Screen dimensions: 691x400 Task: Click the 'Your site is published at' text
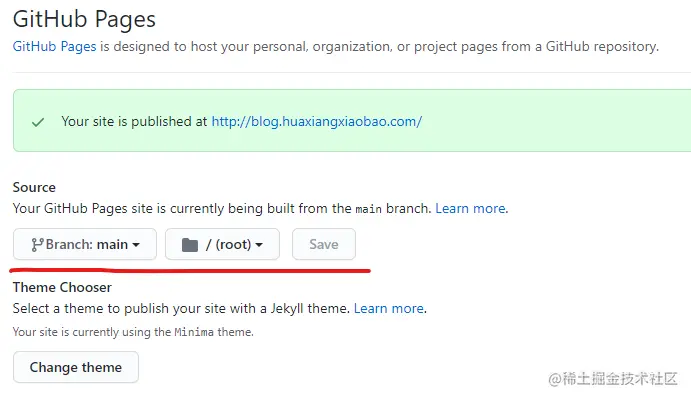(134, 122)
